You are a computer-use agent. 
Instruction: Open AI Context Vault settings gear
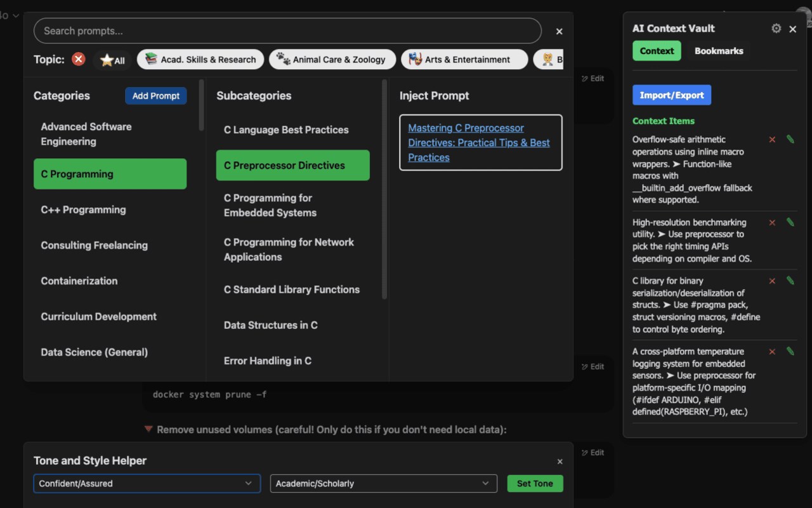coord(776,29)
